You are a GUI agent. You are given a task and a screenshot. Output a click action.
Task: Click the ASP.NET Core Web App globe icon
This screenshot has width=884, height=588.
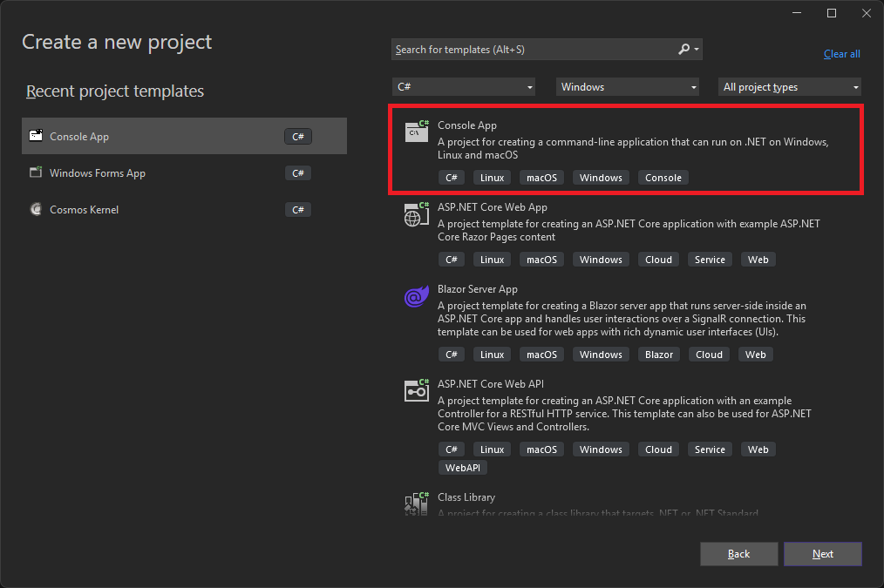(417, 214)
